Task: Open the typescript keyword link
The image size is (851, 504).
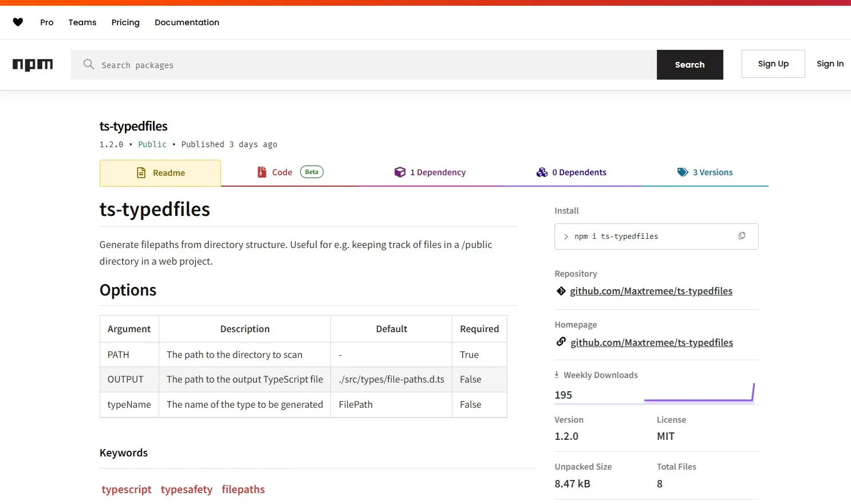Action: (x=127, y=490)
